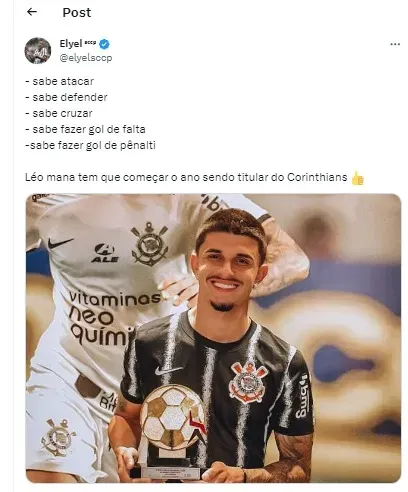Click the 'sabe defender' text line

point(66,97)
